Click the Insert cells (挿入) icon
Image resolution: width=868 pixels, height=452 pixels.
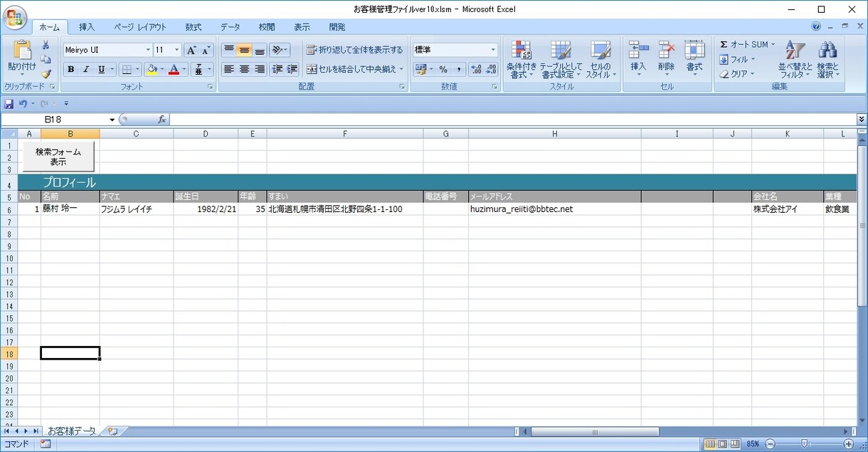638,50
